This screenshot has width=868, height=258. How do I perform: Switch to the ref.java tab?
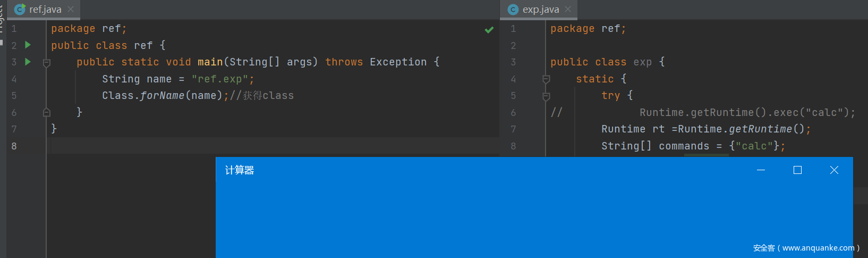[45, 9]
